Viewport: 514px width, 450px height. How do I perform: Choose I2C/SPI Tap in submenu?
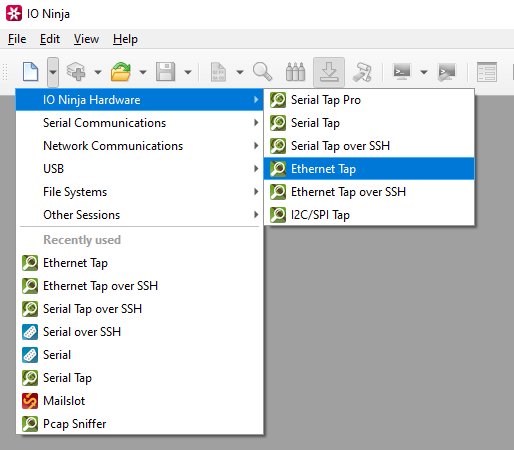click(369, 215)
